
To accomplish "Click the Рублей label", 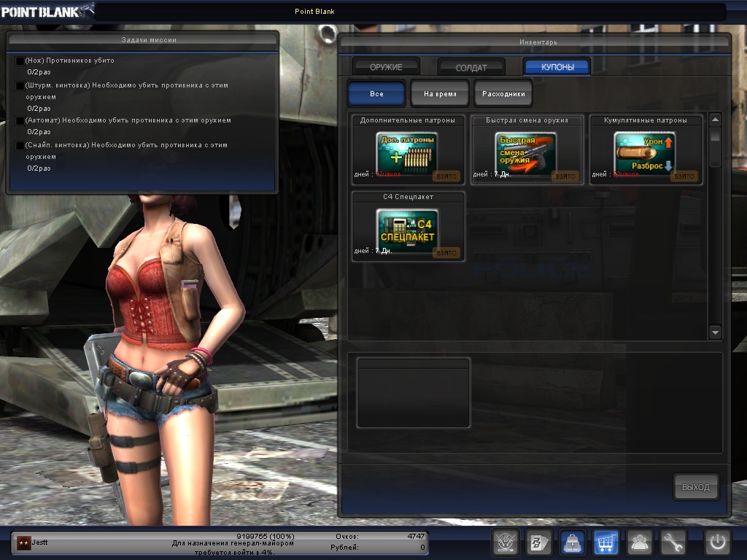I will click(x=344, y=548).
